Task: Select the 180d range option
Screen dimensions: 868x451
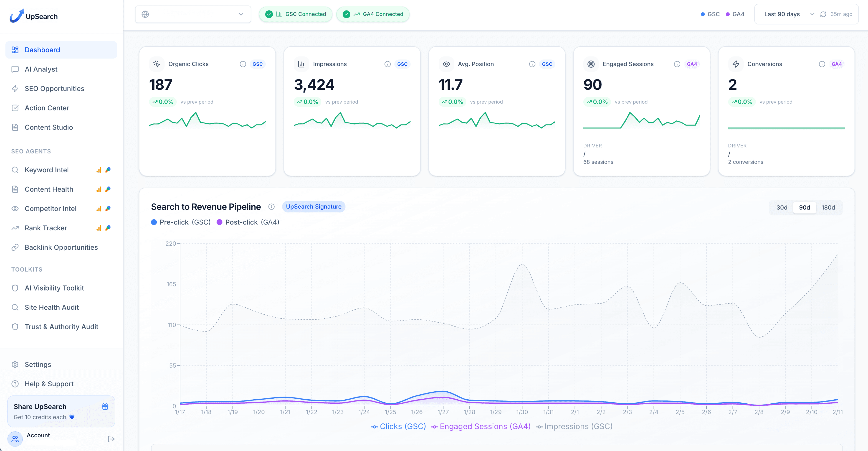Action: pos(828,207)
